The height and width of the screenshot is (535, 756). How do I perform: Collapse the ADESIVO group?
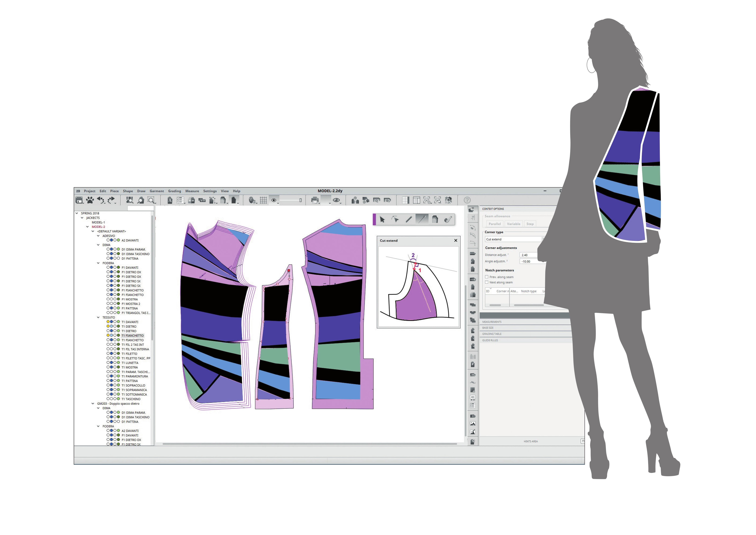98,236
